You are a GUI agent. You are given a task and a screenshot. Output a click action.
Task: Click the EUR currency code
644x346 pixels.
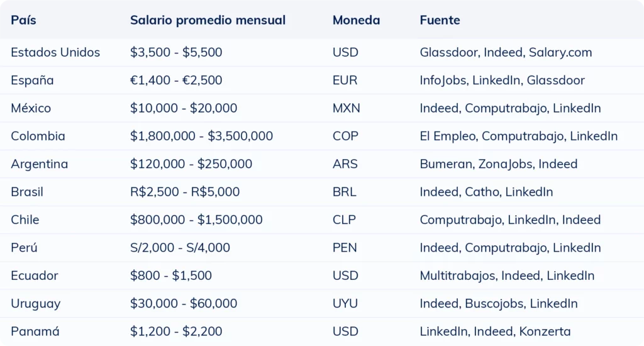(x=345, y=81)
